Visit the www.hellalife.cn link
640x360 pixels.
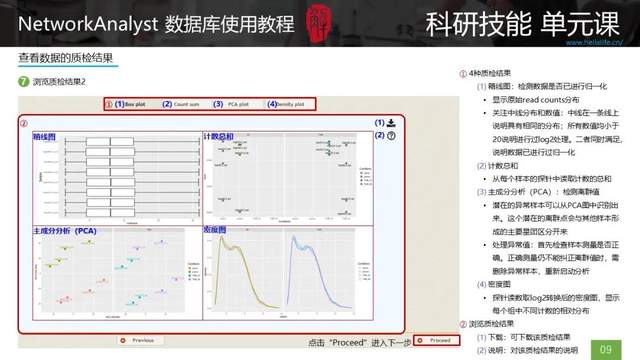(594, 42)
